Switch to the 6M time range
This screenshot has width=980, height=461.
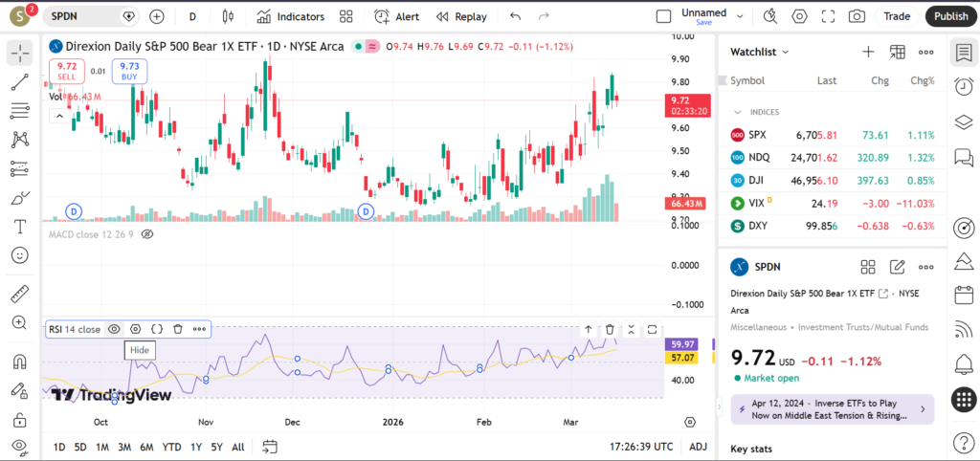coord(146,447)
